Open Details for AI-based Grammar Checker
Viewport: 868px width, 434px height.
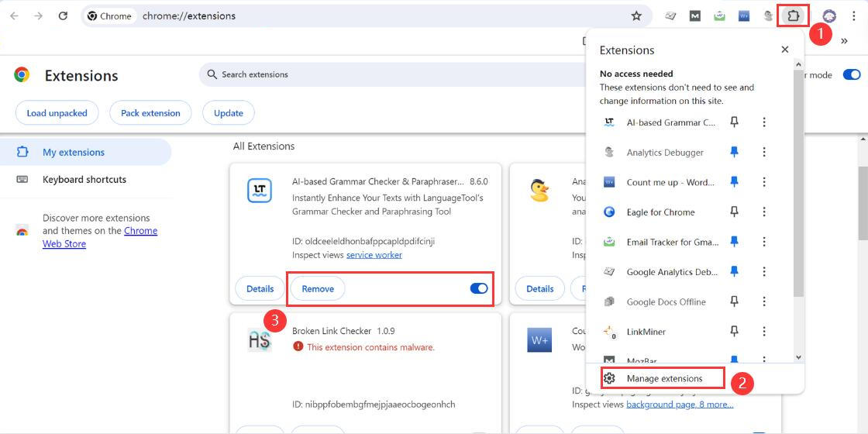[260, 288]
